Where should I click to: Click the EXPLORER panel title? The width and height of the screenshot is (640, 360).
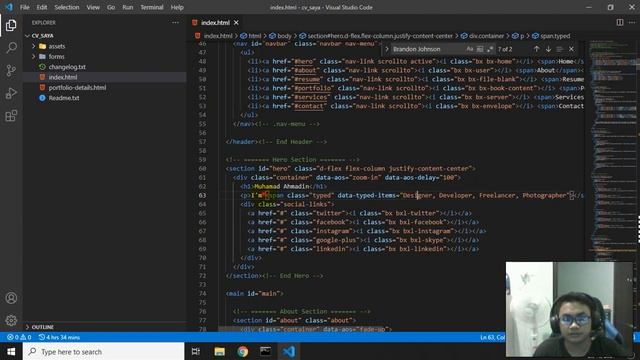(44, 23)
